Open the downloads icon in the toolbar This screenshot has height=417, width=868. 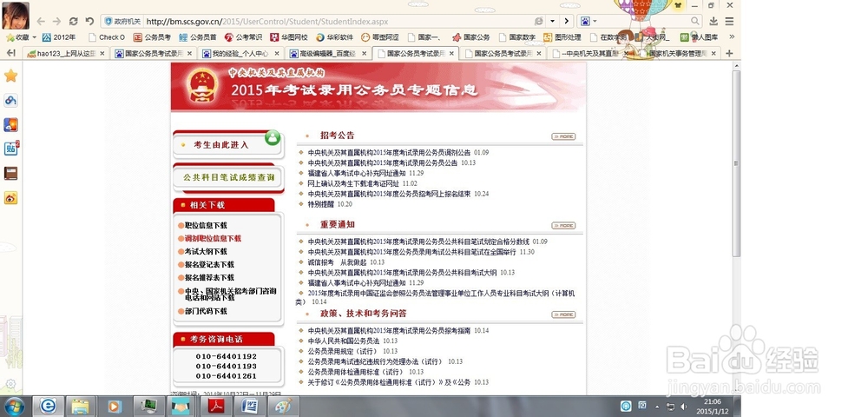[x=713, y=21]
